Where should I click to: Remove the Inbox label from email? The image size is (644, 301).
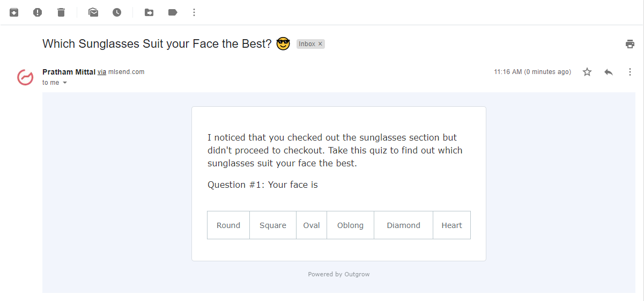(x=321, y=44)
